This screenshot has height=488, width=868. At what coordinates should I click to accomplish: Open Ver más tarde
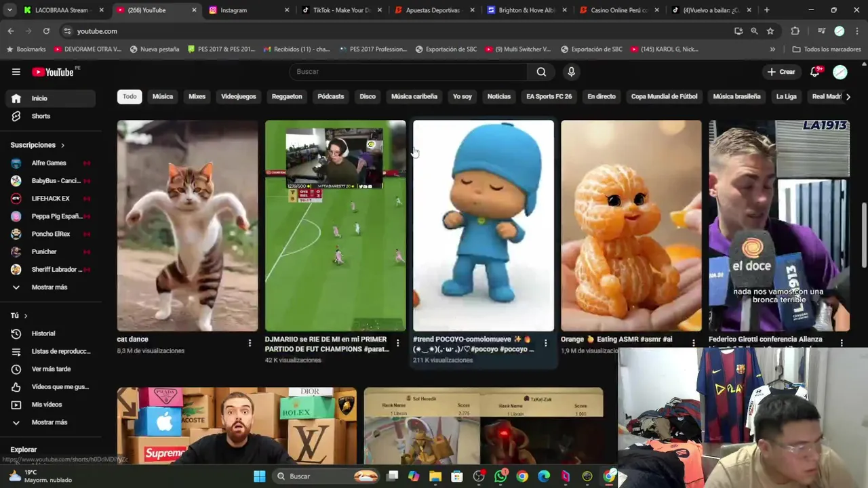point(52,369)
